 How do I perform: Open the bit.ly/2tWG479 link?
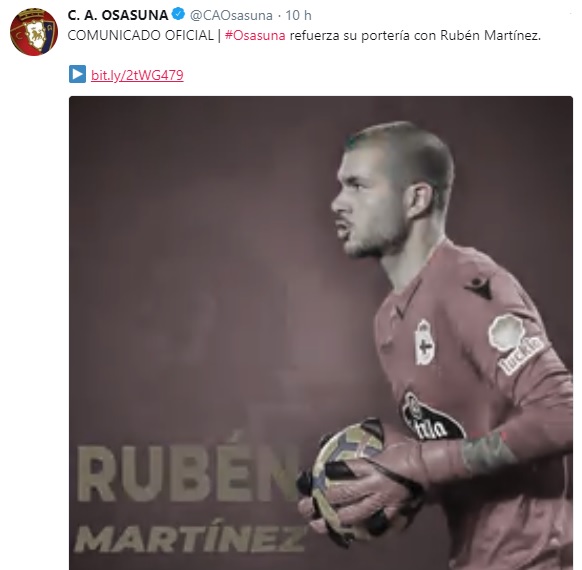pyautogui.click(x=137, y=75)
